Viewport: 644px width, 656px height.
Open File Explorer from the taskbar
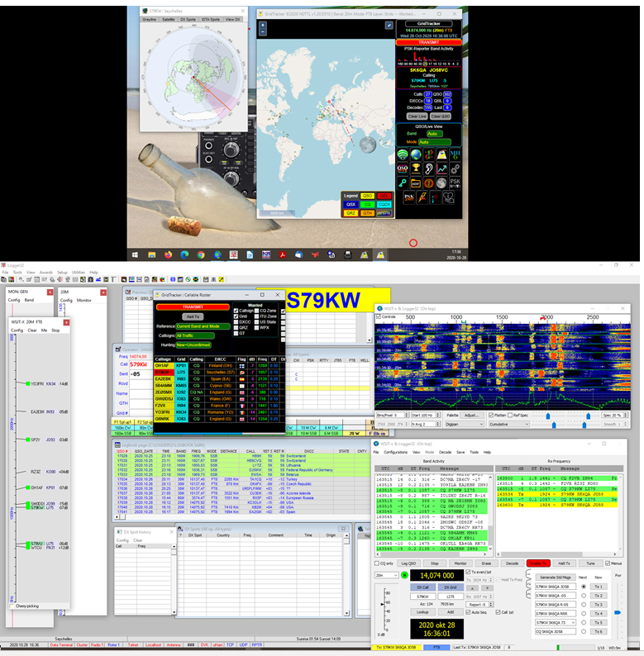(151, 254)
